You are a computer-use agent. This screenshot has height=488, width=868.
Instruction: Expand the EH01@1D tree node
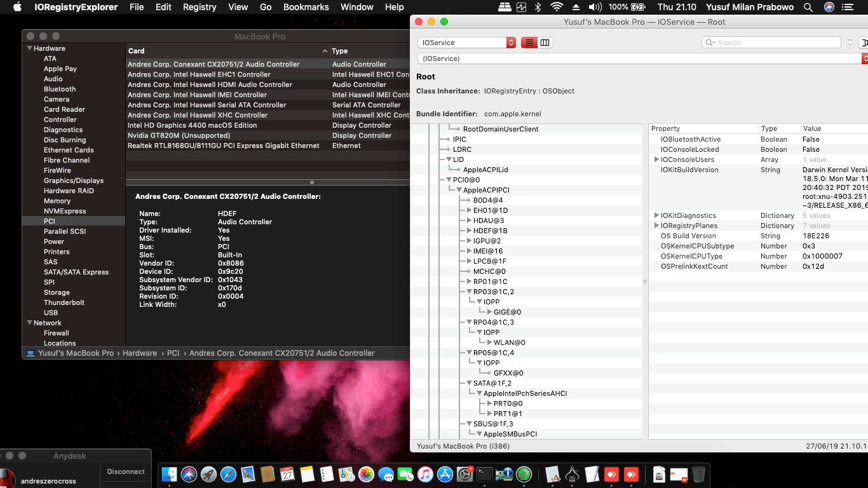click(469, 210)
